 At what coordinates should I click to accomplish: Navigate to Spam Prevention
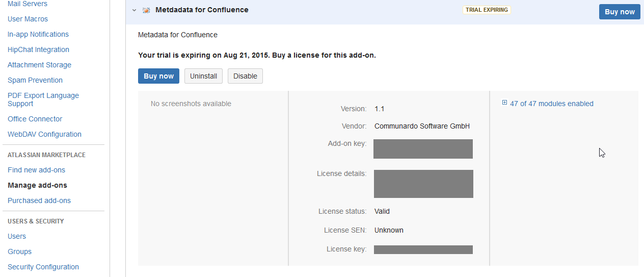(35, 80)
